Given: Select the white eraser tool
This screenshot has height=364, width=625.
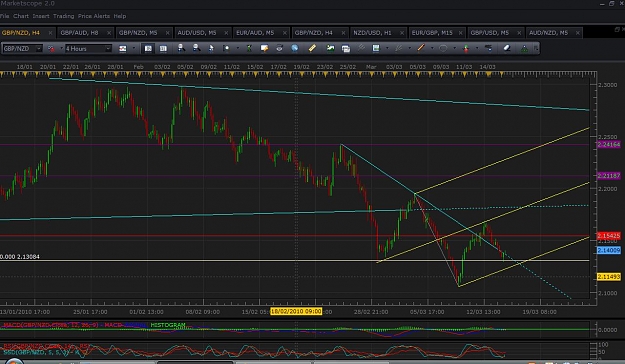Looking at the screenshot, I should (x=507, y=48).
